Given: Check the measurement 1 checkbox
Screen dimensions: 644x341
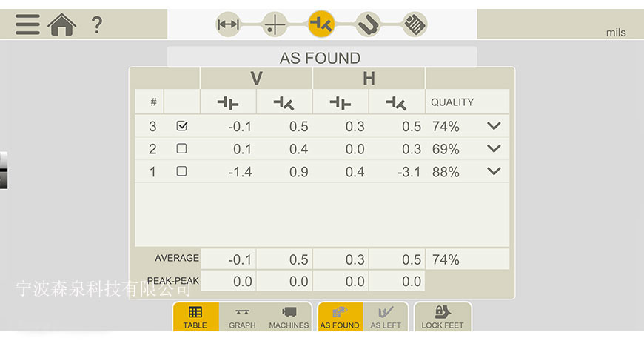Looking at the screenshot, I should click(x=181, y=172).
